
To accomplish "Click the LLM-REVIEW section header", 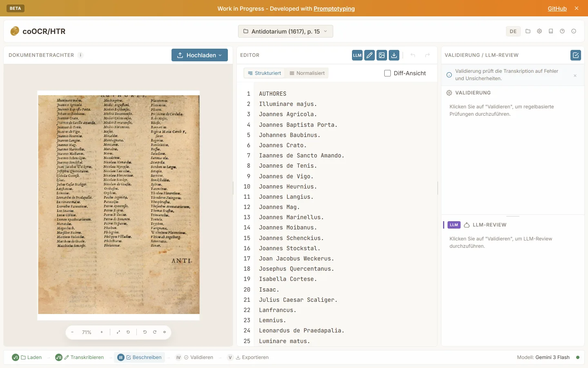I will [489, 225].
